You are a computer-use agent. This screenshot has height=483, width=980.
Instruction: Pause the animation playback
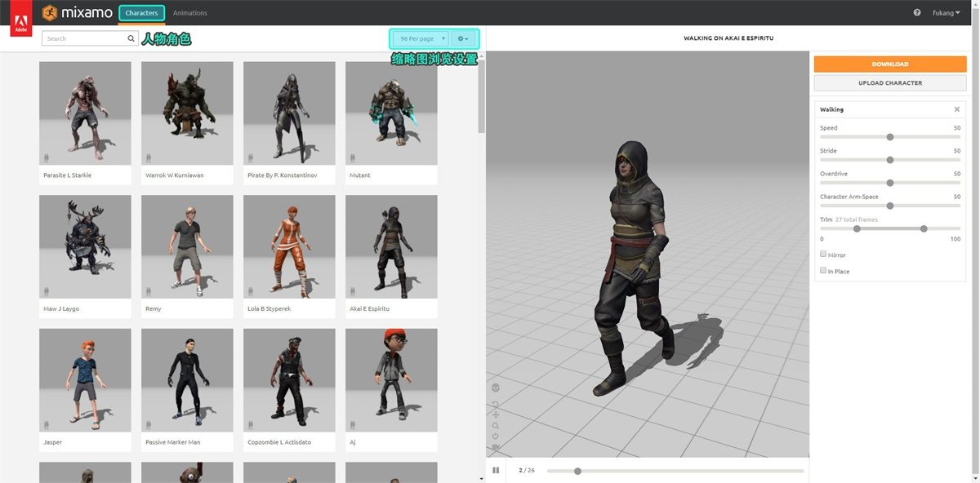click(x=496, y=471)
